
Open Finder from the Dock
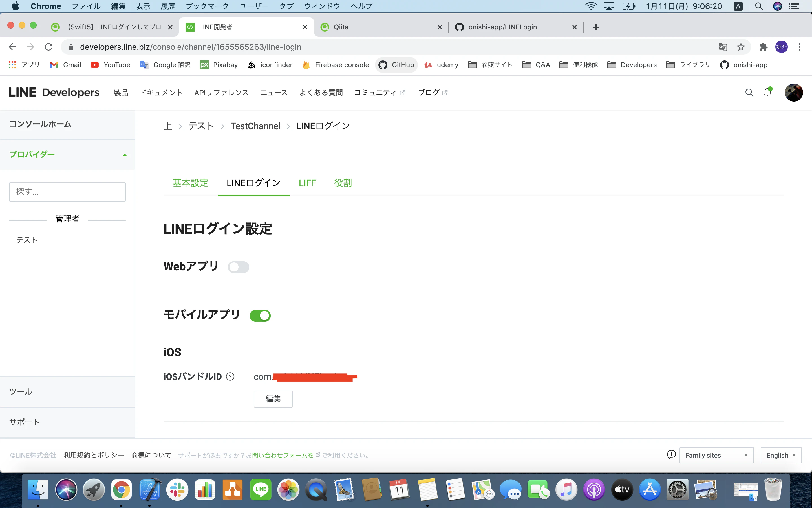click(x=38, y=489)
